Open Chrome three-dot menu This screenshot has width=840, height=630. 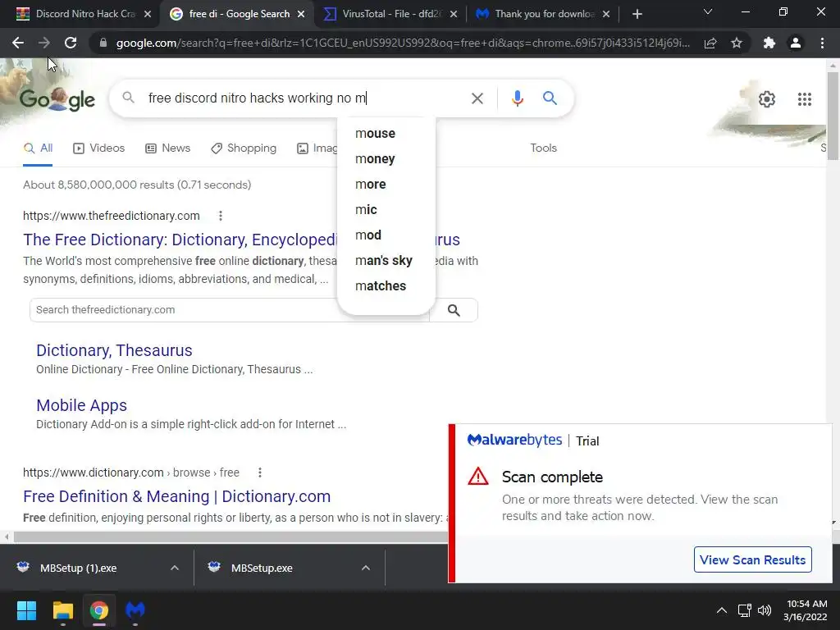(x=822, y=43)
